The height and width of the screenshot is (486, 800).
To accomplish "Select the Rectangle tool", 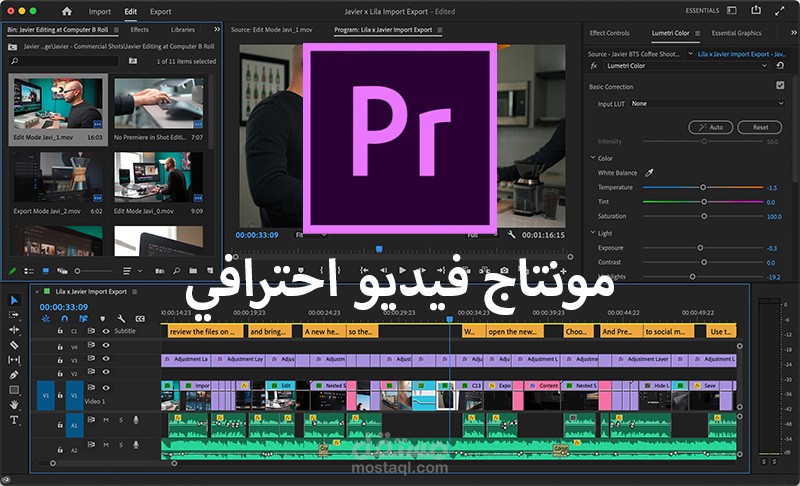I will 14,390.
